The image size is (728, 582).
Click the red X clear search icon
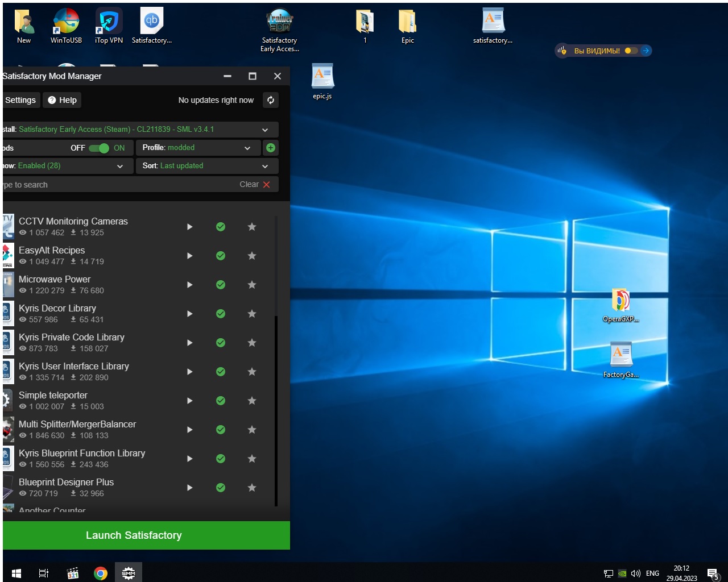coord(266,185)
